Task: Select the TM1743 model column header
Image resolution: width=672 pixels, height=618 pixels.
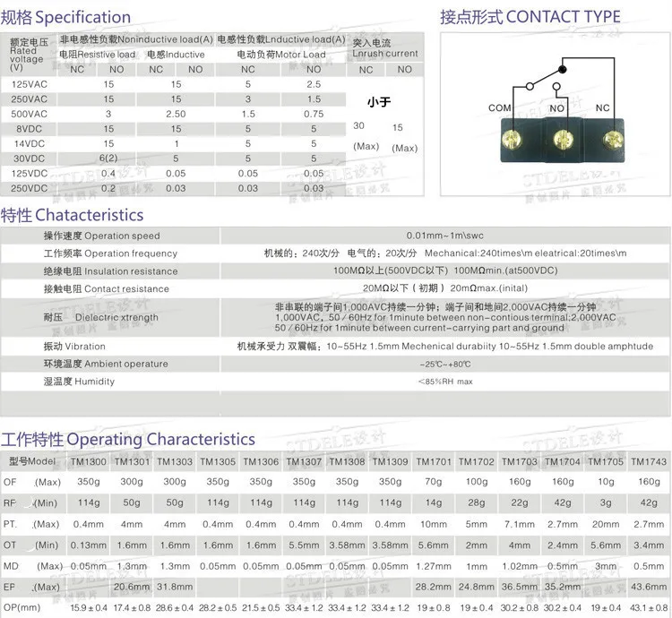Action: coord(649,461)
